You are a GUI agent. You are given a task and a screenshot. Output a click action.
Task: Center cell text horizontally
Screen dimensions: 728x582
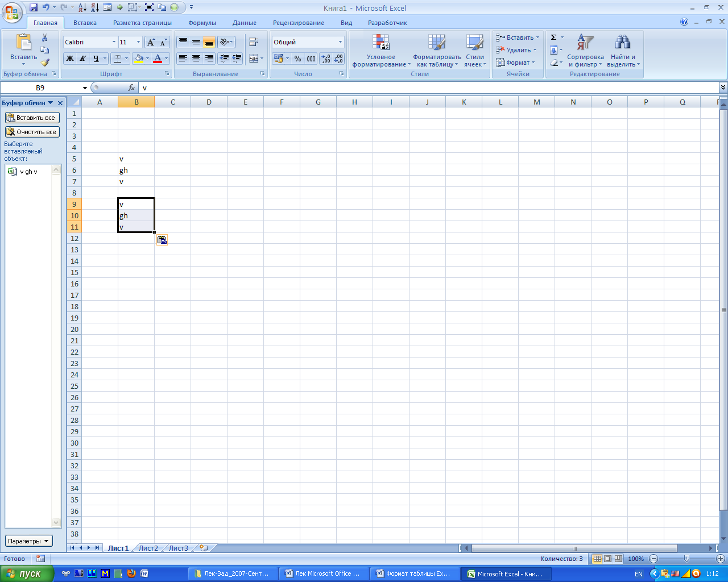[196, 59]
